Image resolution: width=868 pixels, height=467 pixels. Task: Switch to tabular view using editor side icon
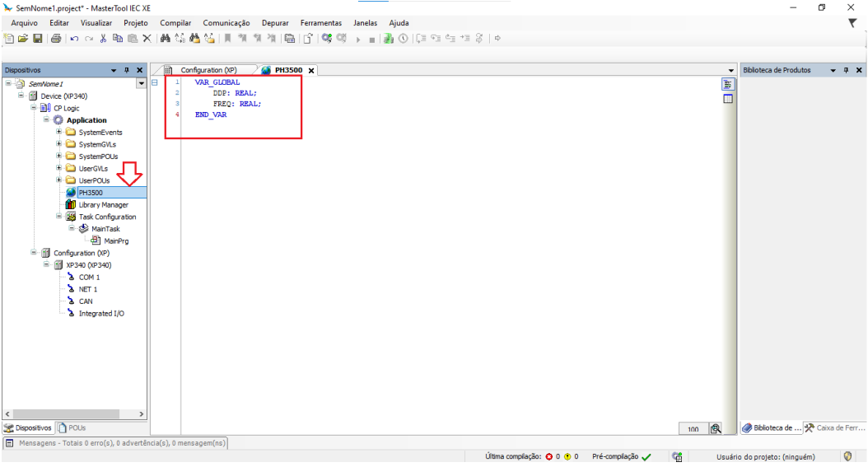[x=728, y=99]
